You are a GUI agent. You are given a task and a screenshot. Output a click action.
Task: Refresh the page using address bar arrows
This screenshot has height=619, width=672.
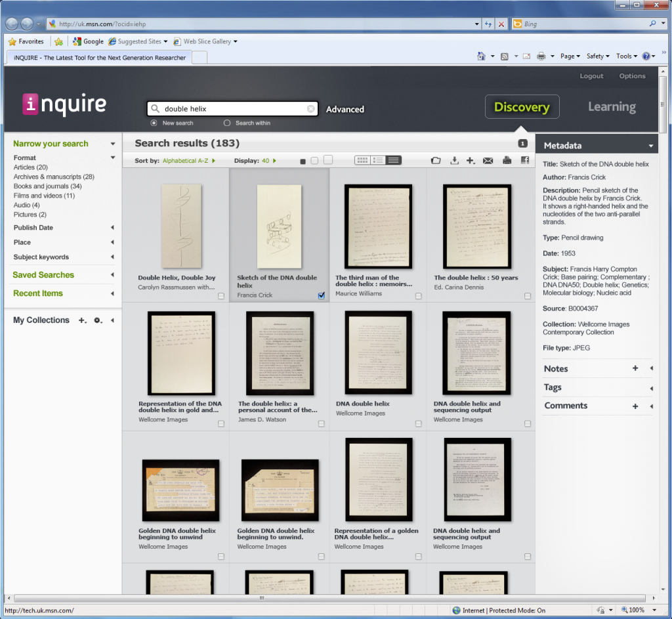(488, 24)
